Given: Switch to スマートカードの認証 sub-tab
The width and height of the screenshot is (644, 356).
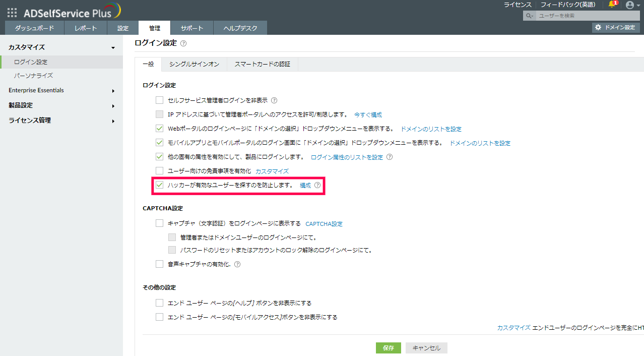Looking at the screenshot, I should tap(263, 64).
